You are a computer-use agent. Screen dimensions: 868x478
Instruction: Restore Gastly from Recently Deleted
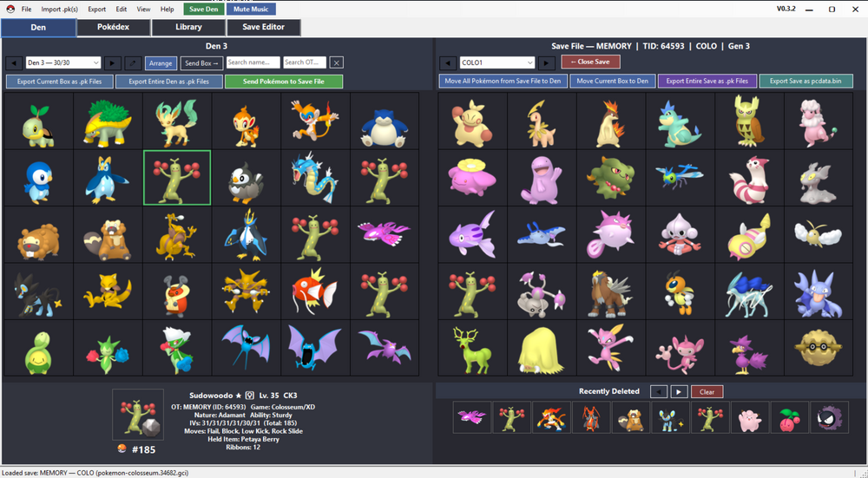pyautogui.click(x=829, y=417)
